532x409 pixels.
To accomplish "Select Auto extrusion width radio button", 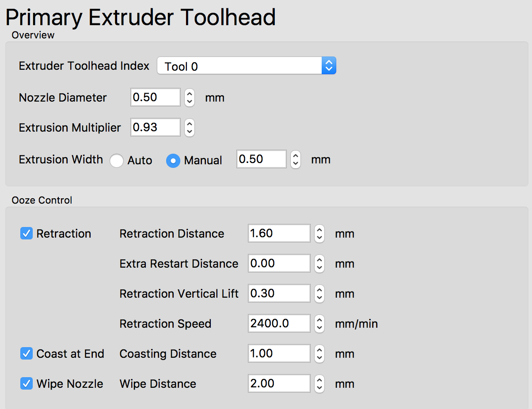I will 117,160.
